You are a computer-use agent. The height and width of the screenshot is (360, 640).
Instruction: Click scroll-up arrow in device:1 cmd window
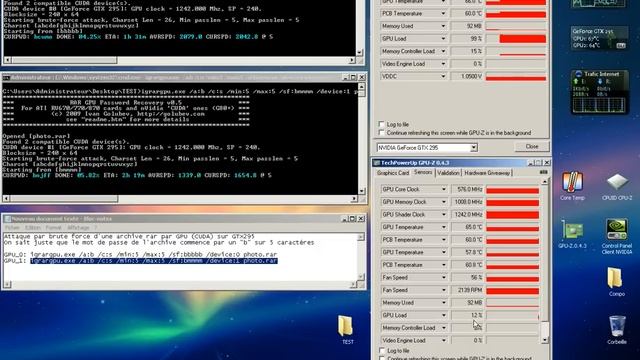[361, 87]
